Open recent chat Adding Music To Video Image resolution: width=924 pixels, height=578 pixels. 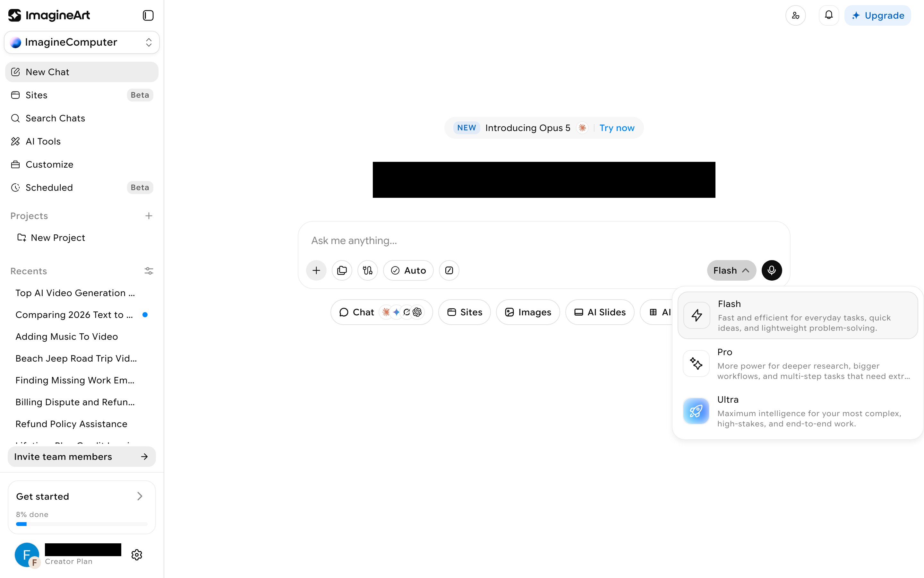coord(66,337)
